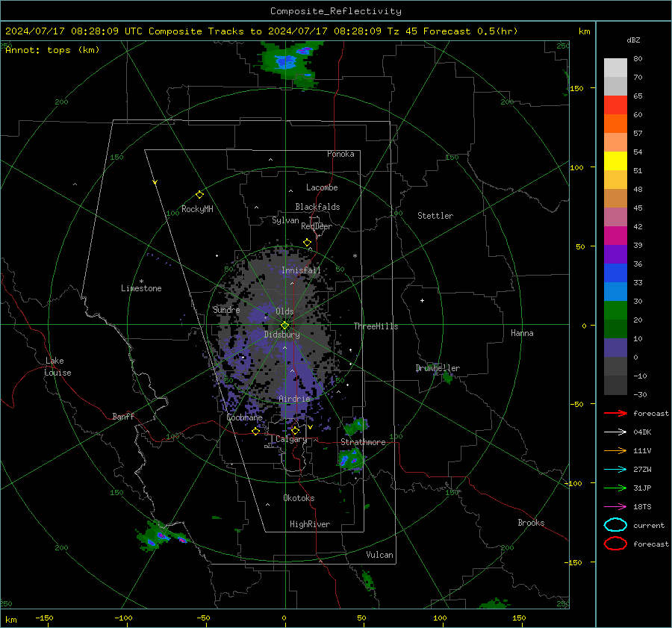
Task: Select the 65 dBZ red color swatch
Action: pos(615,105)
